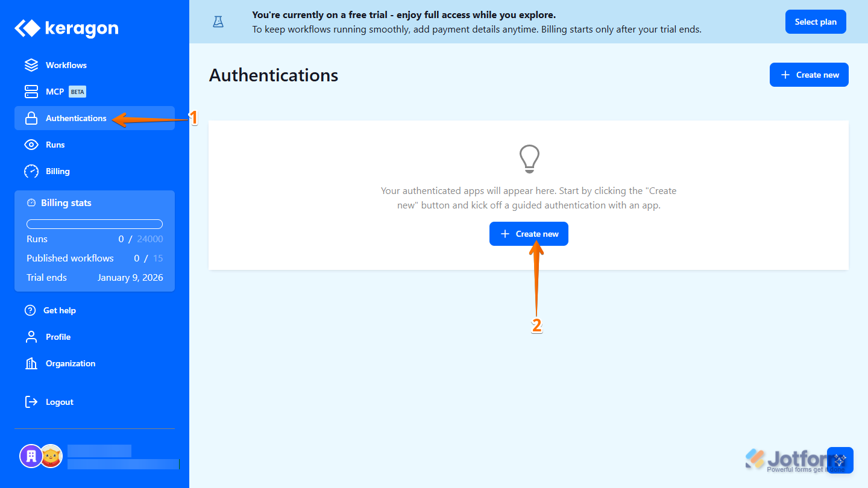Click the purple organization avatar
Viewport: 868px width, 488px height.
(x=31, y=456)
